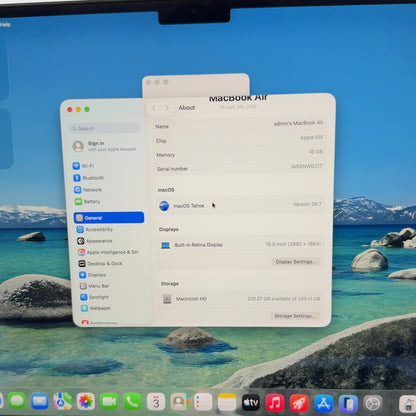Launch Apple TV from the Dock

pyautogui.click(x=251, y=403)
